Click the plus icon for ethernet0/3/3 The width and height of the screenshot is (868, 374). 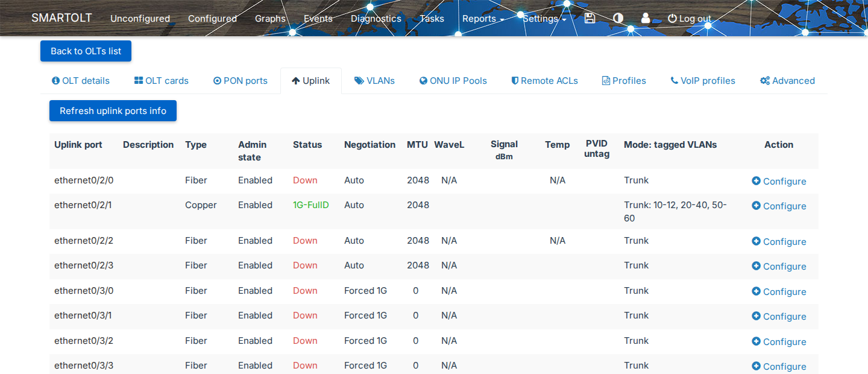coord(756,366)
